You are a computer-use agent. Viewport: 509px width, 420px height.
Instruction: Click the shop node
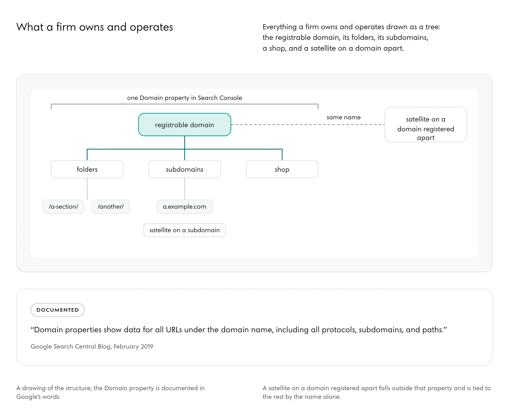tap(282, 169)
